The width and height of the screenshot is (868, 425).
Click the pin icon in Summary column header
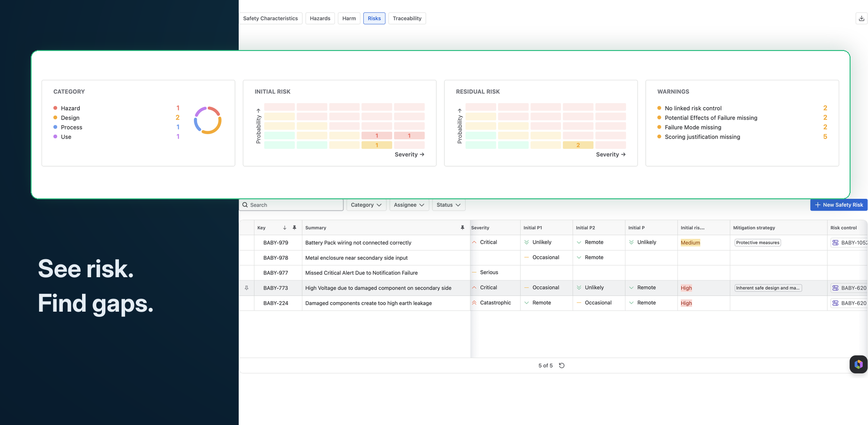tap(462, 228)
